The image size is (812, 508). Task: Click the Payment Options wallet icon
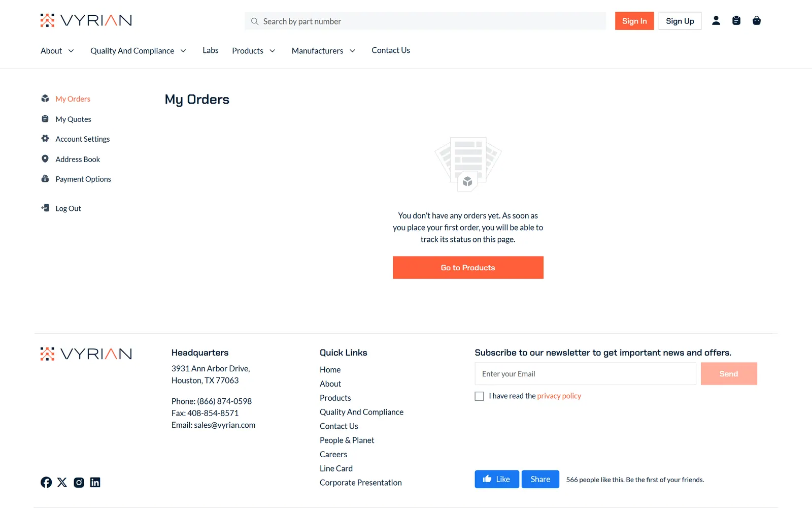(45, 178)
